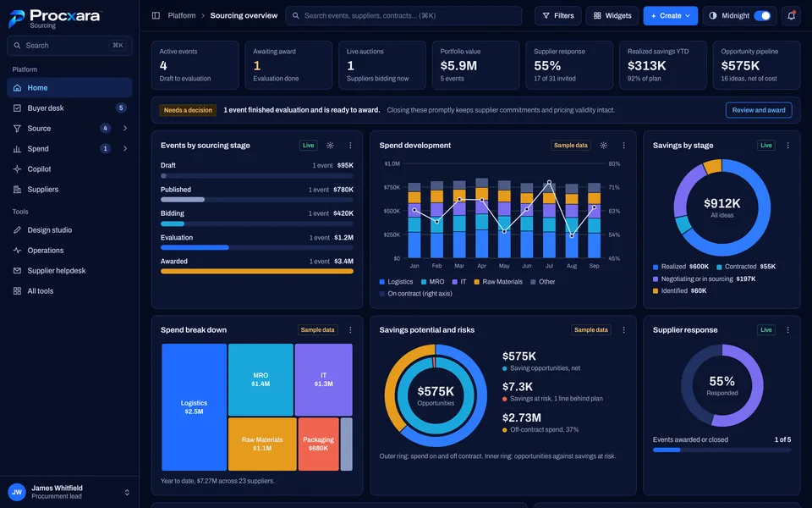Image resolution: width=812 pixels, height=508 pixels.
Task: Open more options on Events by sourcing stage
Action: [350, 145]
